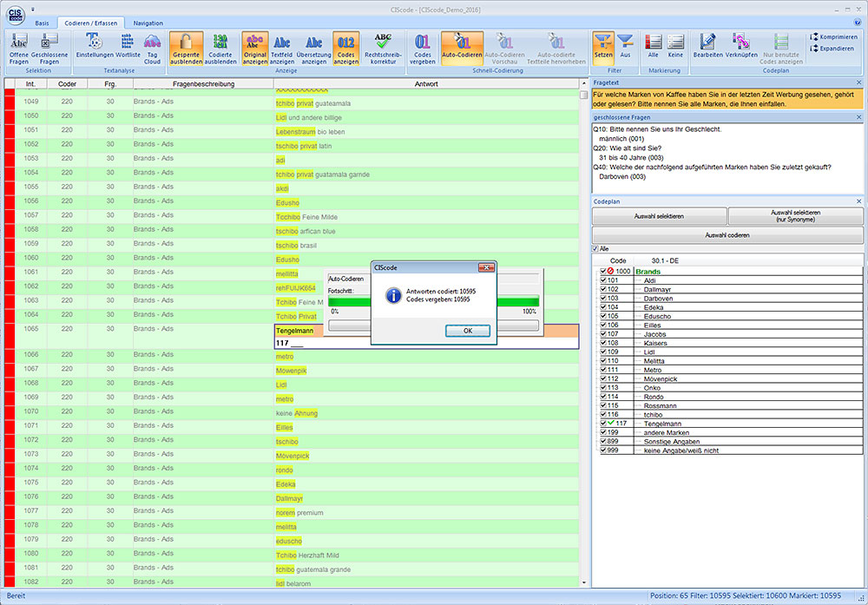Clear marks with Keine
868x605 pixels.
[x=675, y=45]
